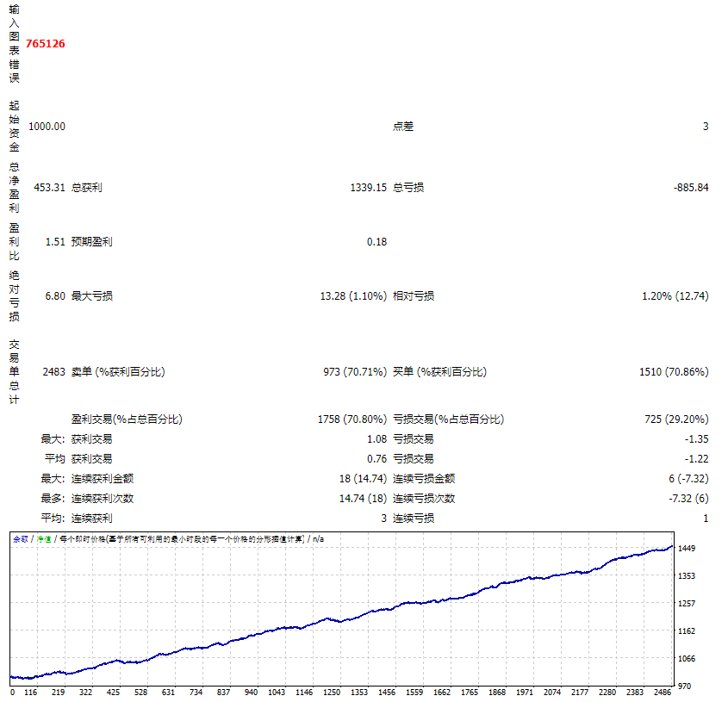Click the 最多: row header label

coord(53,499)
